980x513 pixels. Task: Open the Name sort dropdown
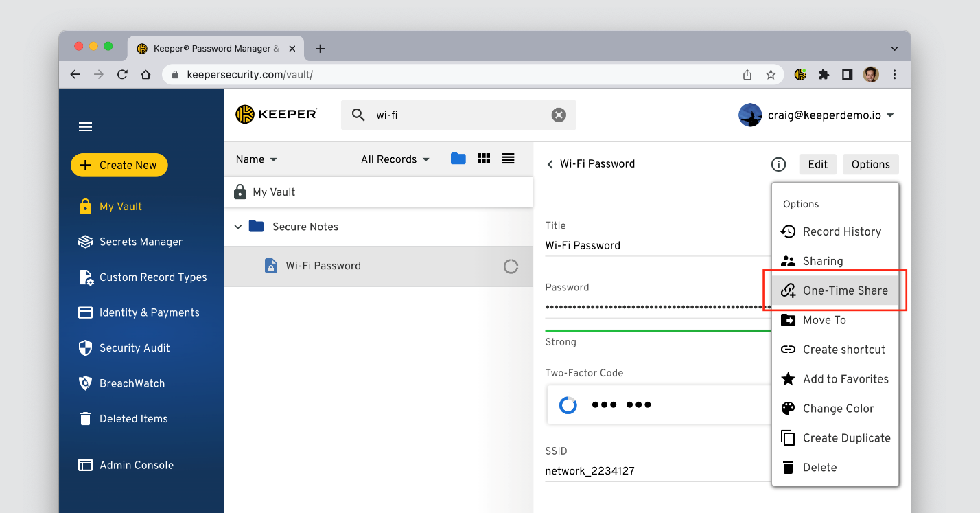point(256,159)
